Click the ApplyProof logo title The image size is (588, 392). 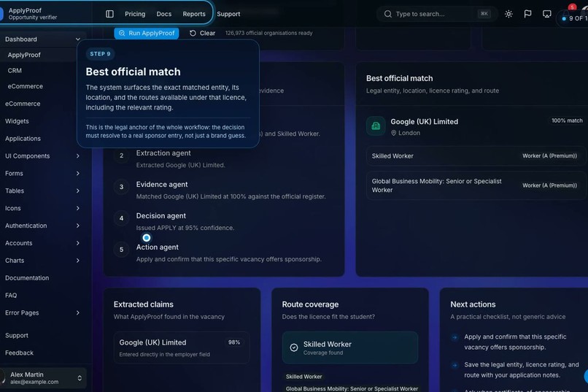click(x=25, y=10)
